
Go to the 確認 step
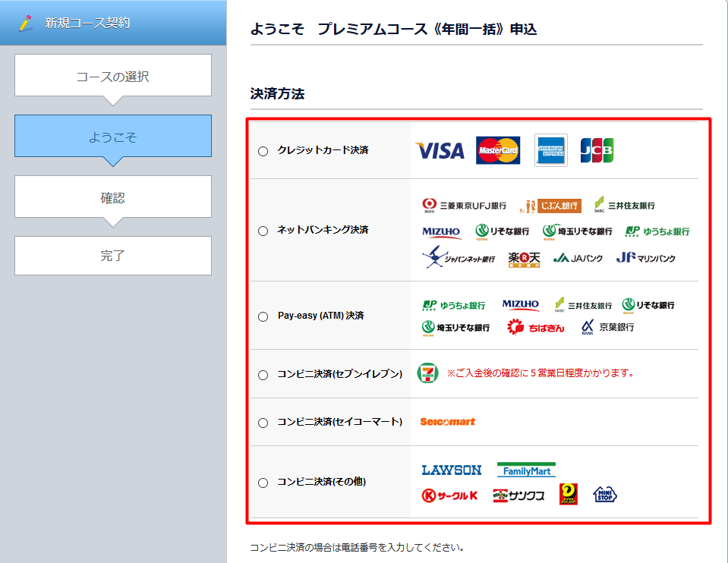coord(112,196)
